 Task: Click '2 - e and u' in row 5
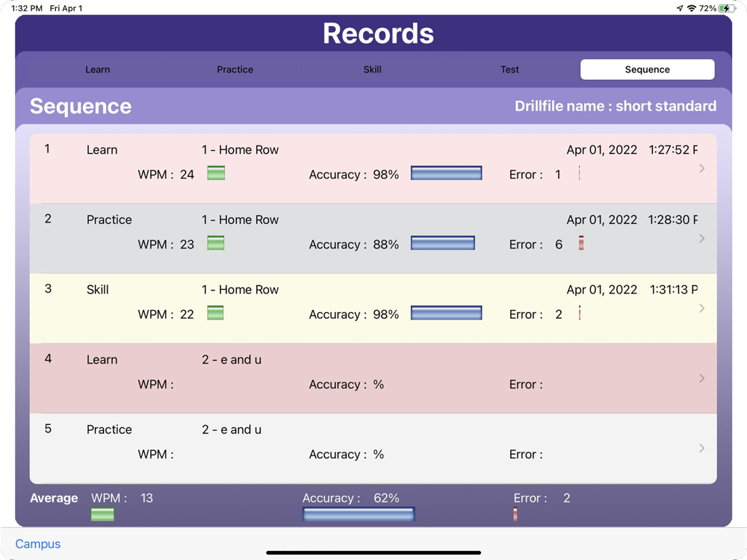[232, 430]
